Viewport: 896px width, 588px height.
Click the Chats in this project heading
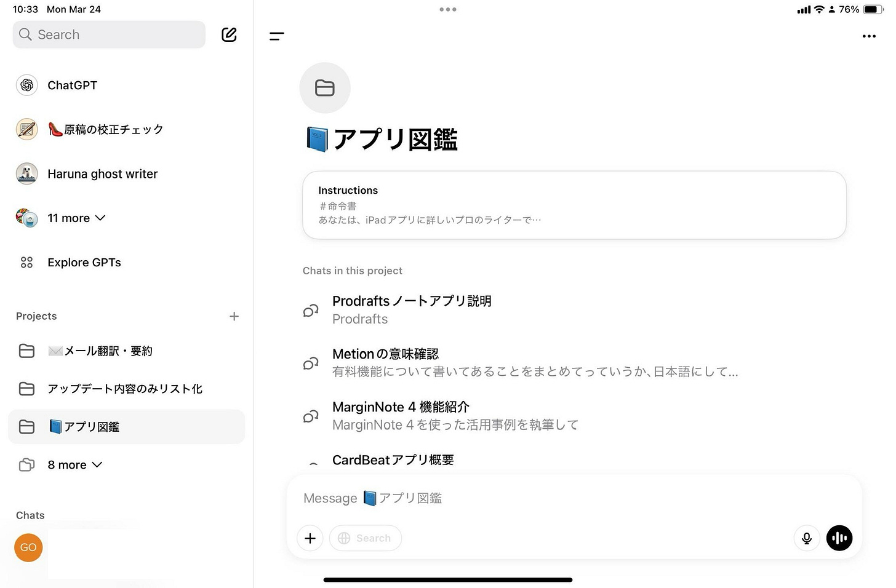click(x=353, y=271)
